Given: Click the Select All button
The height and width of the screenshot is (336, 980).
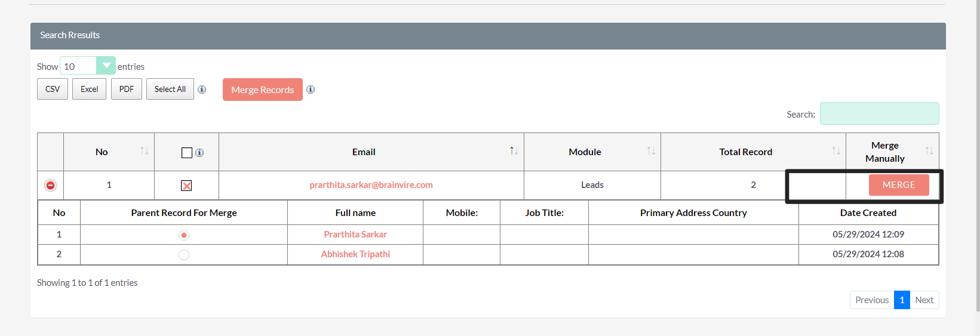Looking at the screenshot, I should coord(170,89).
